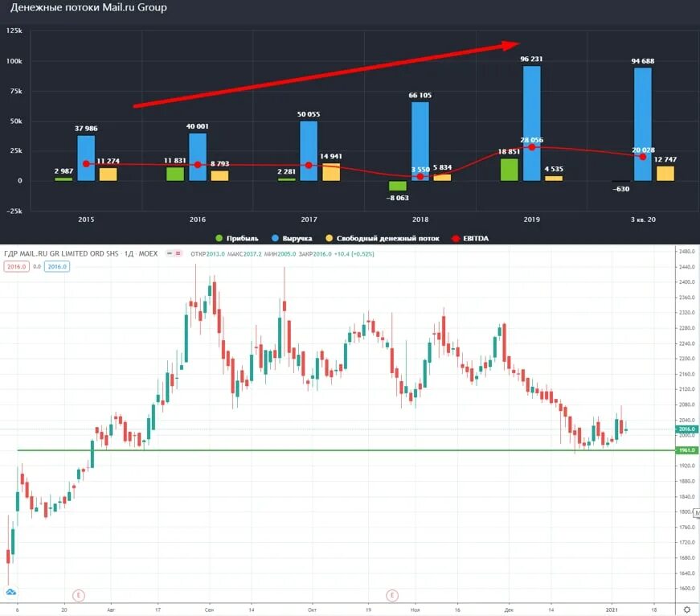The height and width of the screenshot is (616, 700).
Task: Click the 3 кв. 20 revenue bar 94 688
Action: (x=643, y=124)
